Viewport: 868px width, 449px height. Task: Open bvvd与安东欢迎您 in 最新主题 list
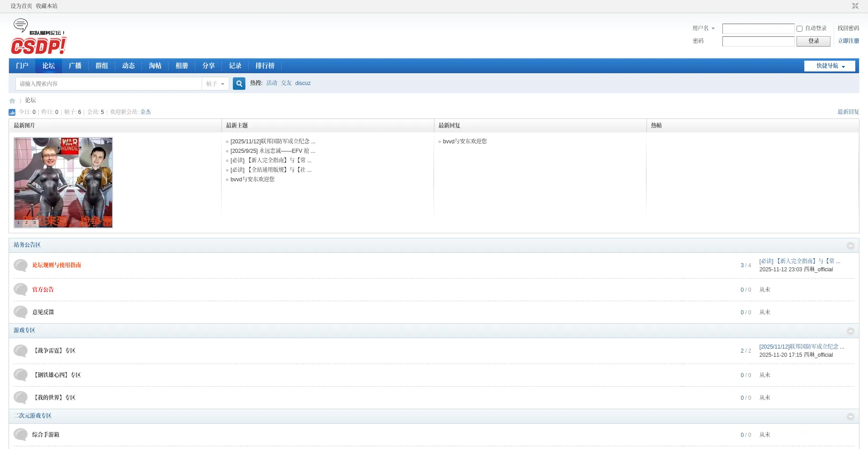click(252, 180)
